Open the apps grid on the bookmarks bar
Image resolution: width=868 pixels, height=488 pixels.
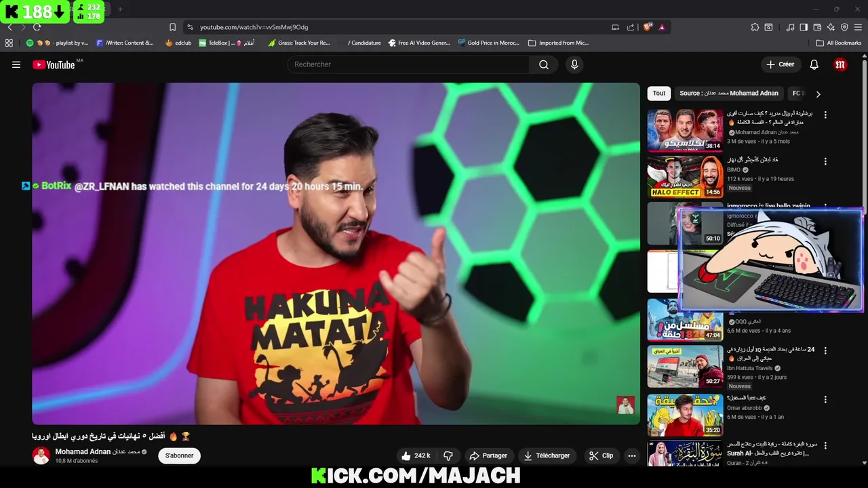[9, 43]
